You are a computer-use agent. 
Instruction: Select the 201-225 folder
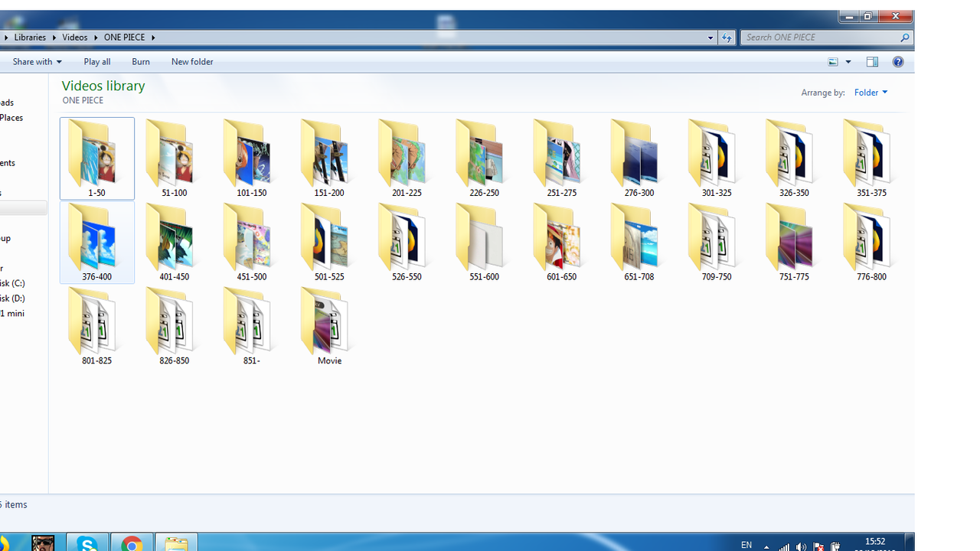407,158
